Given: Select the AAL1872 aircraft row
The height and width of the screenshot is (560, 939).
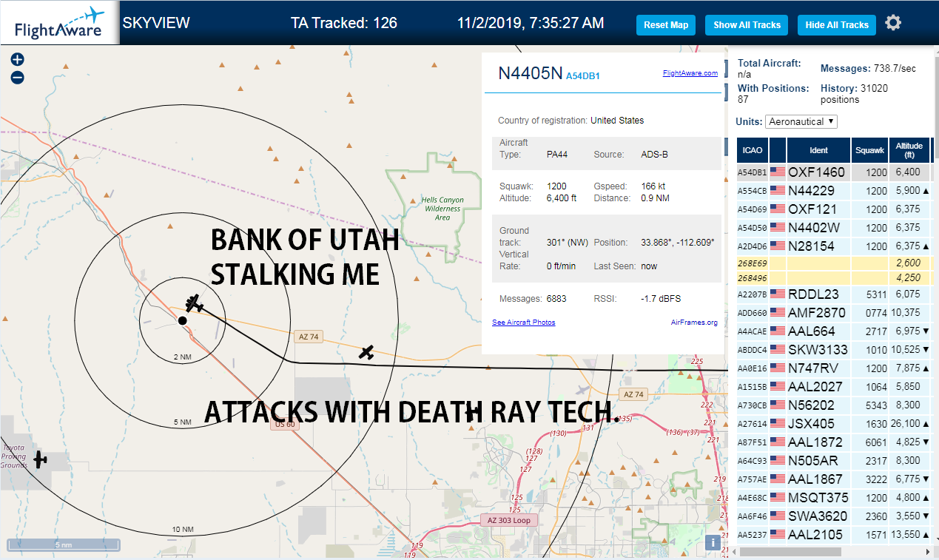Looking at the screenshot, I should point(834,442).
